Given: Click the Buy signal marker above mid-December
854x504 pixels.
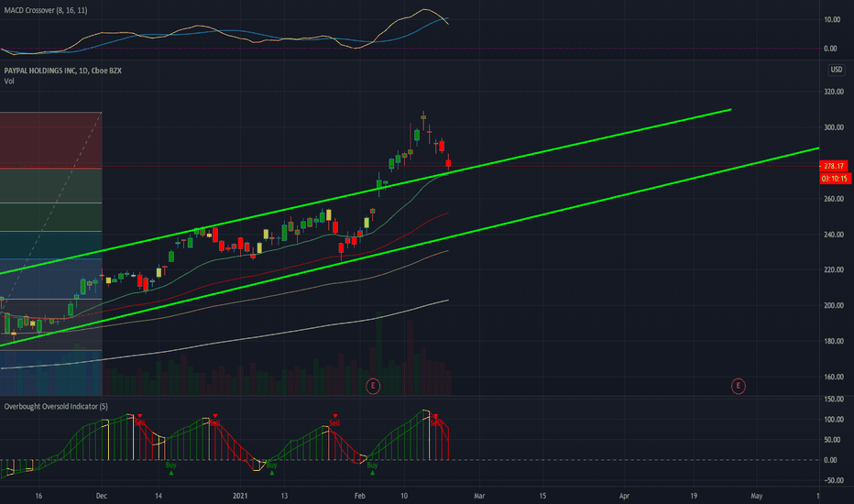Looking at the screenshot, I should pyautogui.click(x=171, y=468).
